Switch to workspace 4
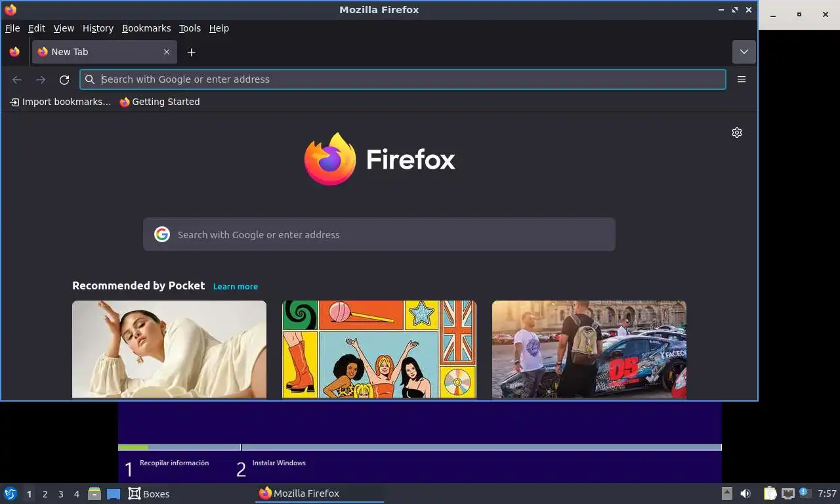Viewport: 840px width, 504px height. click(x=76, y=494)
